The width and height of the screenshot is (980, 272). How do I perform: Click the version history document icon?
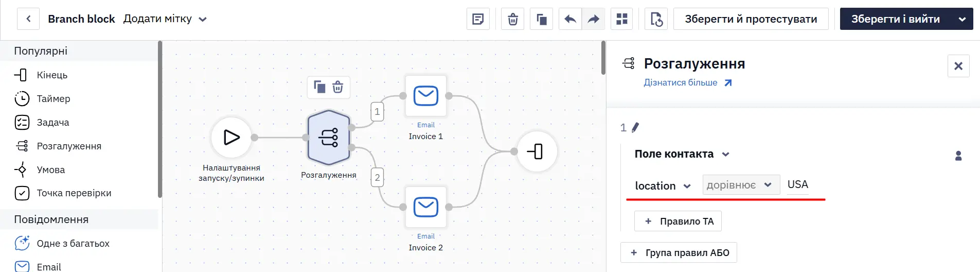(656, 19)
